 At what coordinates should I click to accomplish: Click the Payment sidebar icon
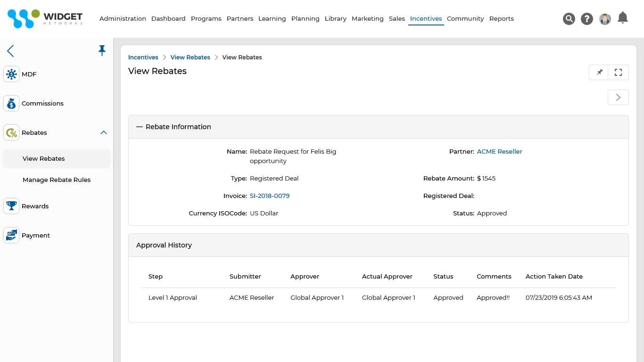[11, 236]
